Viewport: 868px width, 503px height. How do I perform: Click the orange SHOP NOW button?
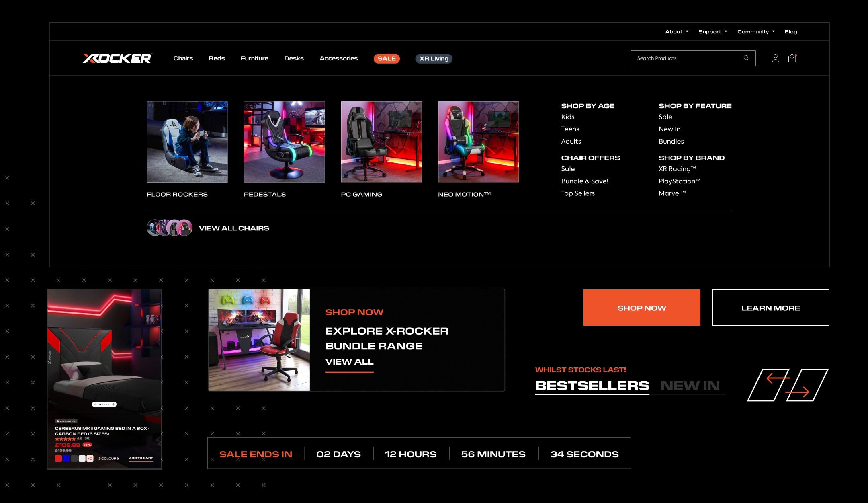[642, 308]
